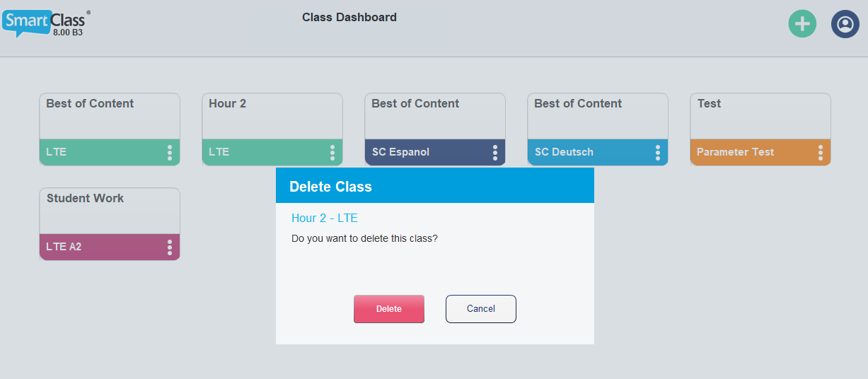Image resolution: width=868 pixels, height=379 pixels.
Task: Open three-dot menu on Parameter Test card
Action: coord(821,153)
